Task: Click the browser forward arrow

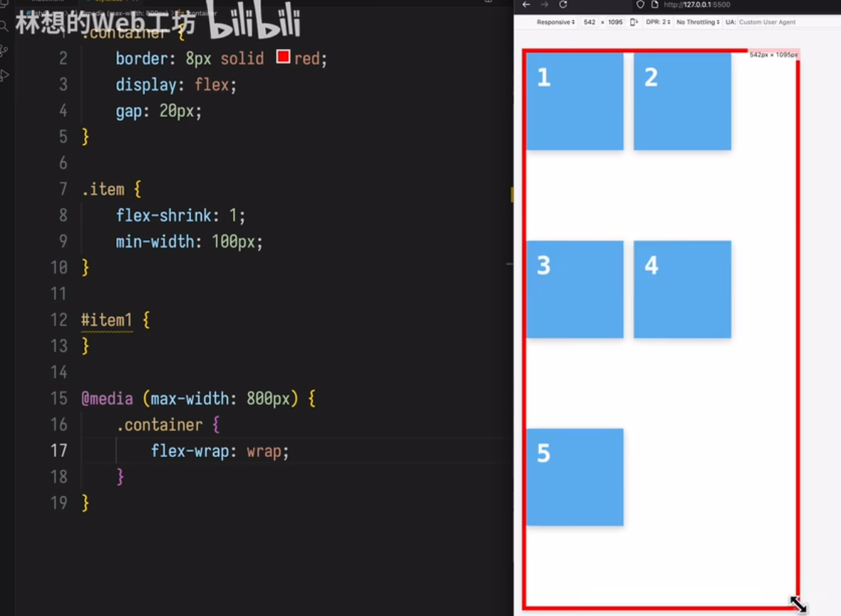Action: click(545, 4)
